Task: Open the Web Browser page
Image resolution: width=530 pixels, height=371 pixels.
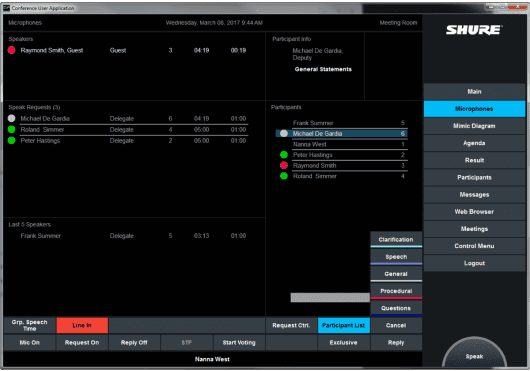Action: tap(474, 212)
